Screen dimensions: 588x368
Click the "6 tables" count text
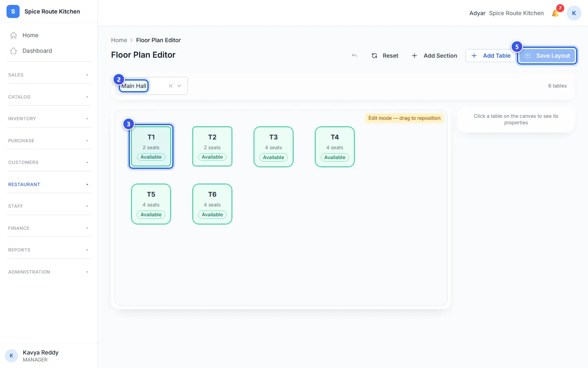pyautogui.click(x=557, y=86)
